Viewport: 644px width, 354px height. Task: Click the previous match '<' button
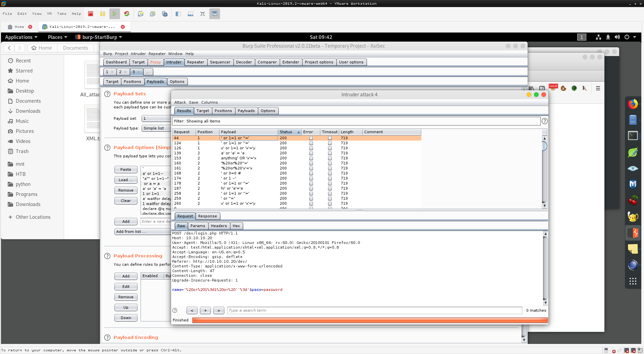tap(192, 310)
